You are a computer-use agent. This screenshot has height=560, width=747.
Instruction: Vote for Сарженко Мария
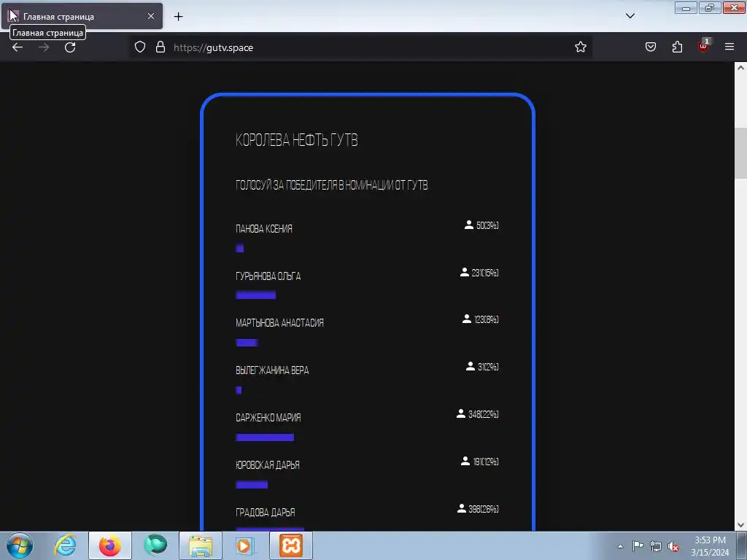[x=268, y=418]
